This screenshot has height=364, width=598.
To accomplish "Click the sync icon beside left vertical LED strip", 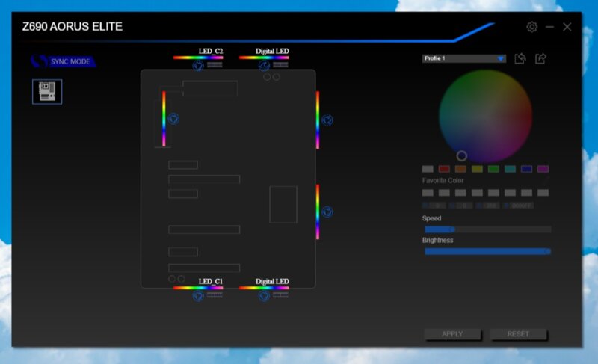I will click(173, 119).
